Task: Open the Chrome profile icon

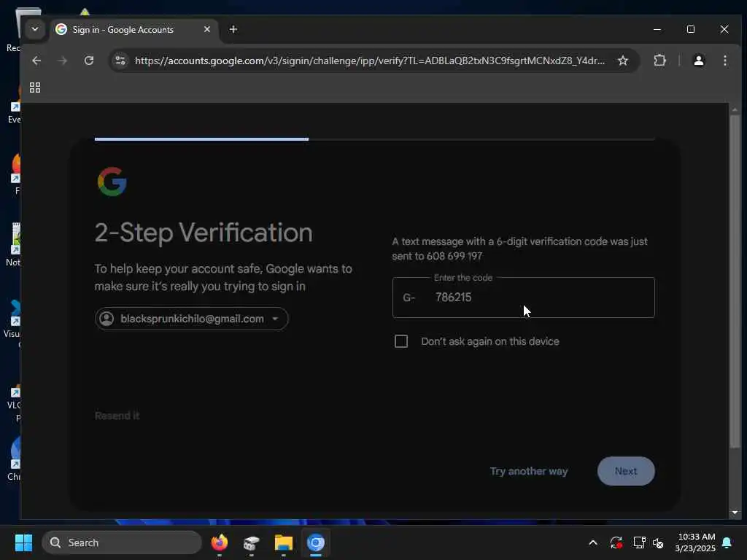Action: click(699, 61)
